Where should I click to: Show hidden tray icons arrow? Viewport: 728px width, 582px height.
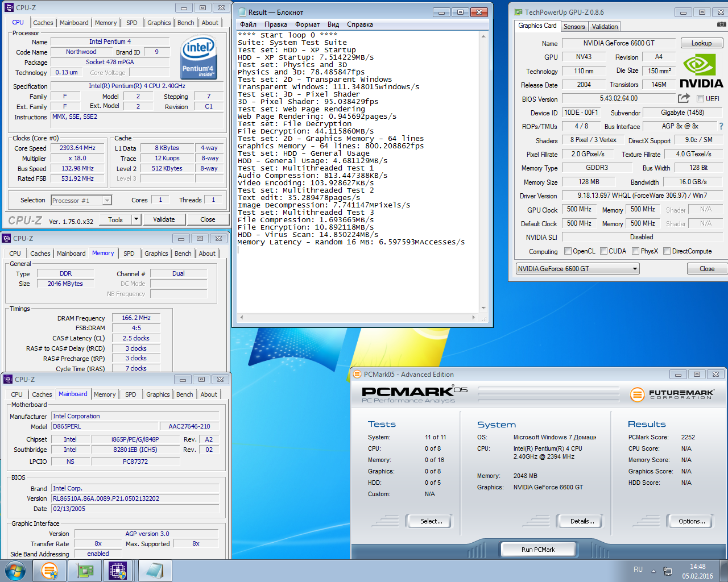tap(653, 571)
